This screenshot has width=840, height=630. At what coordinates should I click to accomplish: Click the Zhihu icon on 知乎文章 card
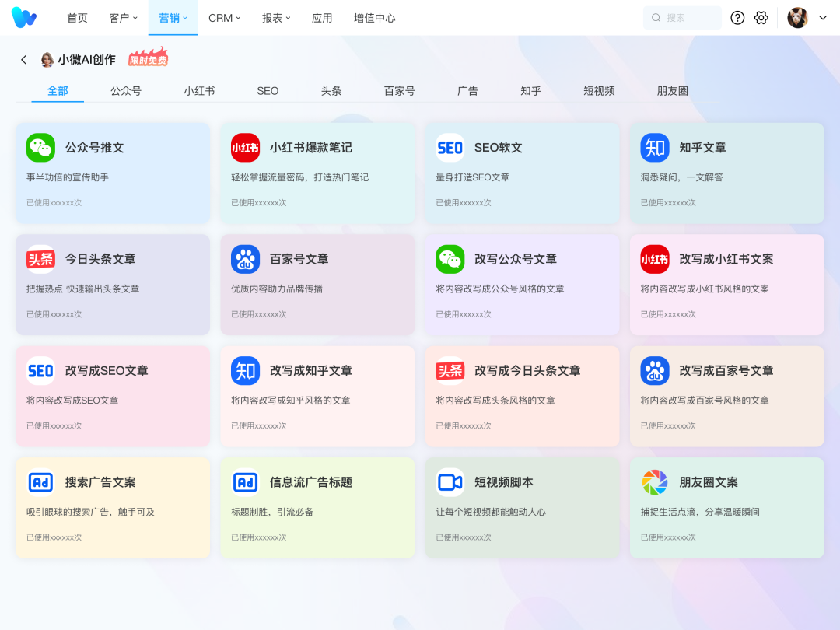pyautogui.click(x=655, y=148)
